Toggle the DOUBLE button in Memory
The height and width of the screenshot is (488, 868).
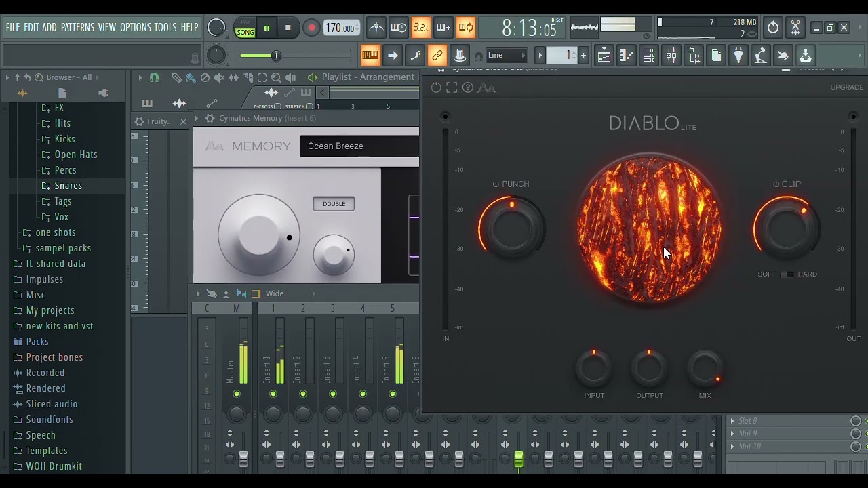coord(334,203)
